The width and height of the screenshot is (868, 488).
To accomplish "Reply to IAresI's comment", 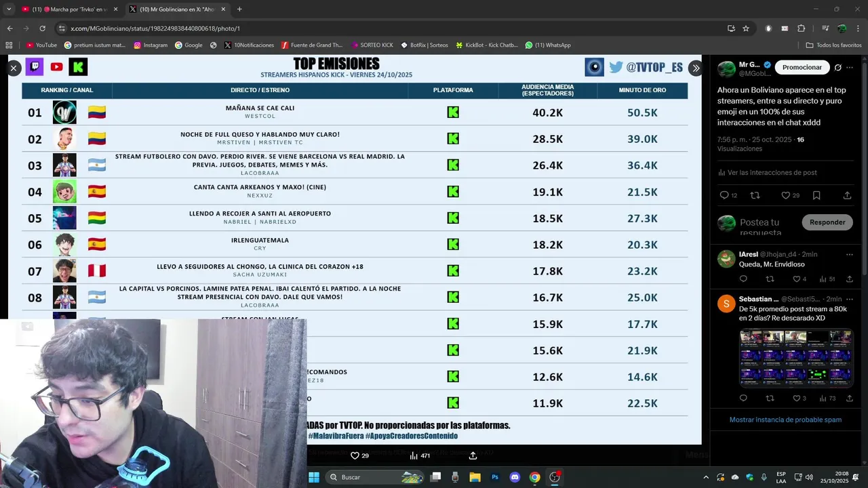I will tap(743, 279).
